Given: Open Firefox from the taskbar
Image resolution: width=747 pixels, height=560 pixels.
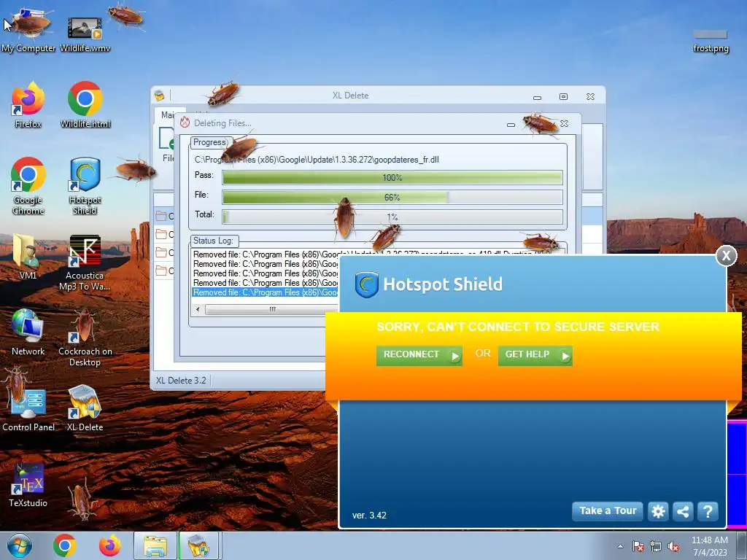Looking at the screenshot, I should (110, 545).
